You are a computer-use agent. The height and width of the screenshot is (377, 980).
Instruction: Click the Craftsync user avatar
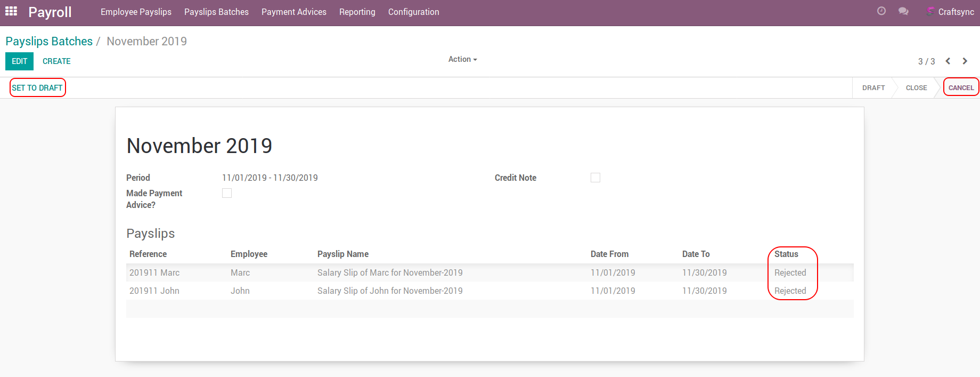point(930,11)
